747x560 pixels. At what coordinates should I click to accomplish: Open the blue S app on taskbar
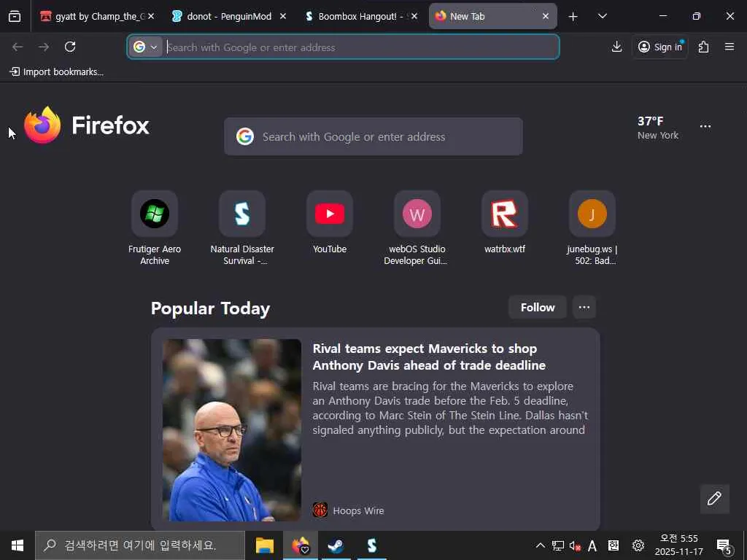371,545
